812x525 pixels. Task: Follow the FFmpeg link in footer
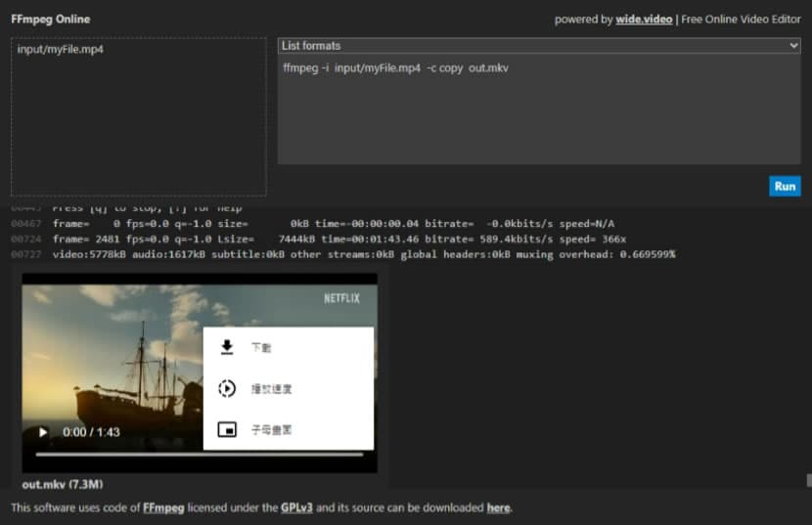coord(163,507)
